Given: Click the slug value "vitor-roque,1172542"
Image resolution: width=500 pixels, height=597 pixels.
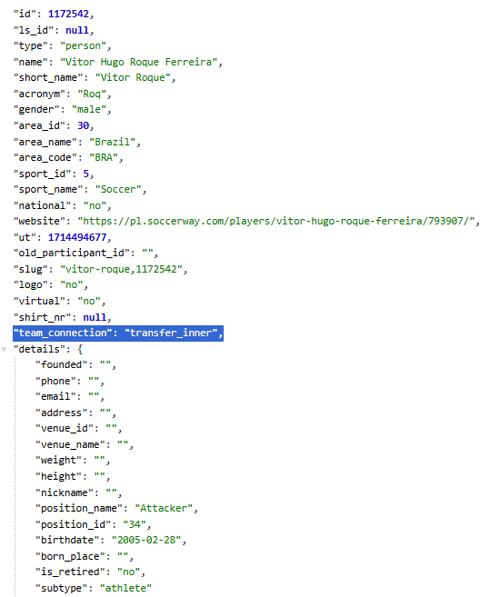Looking at the screenshot, I should tap(121, 270).
